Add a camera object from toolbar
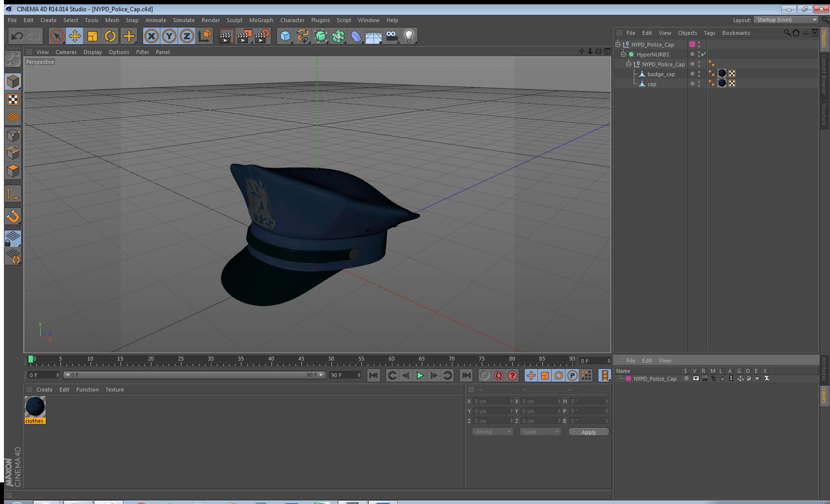The width and height of the screenshot is (830, 504). [391, 36]
